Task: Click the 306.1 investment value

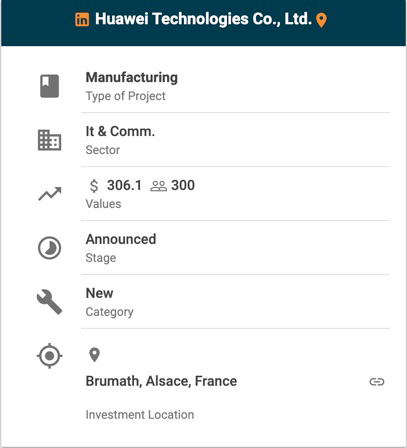Action: click(x=124, y=185)
